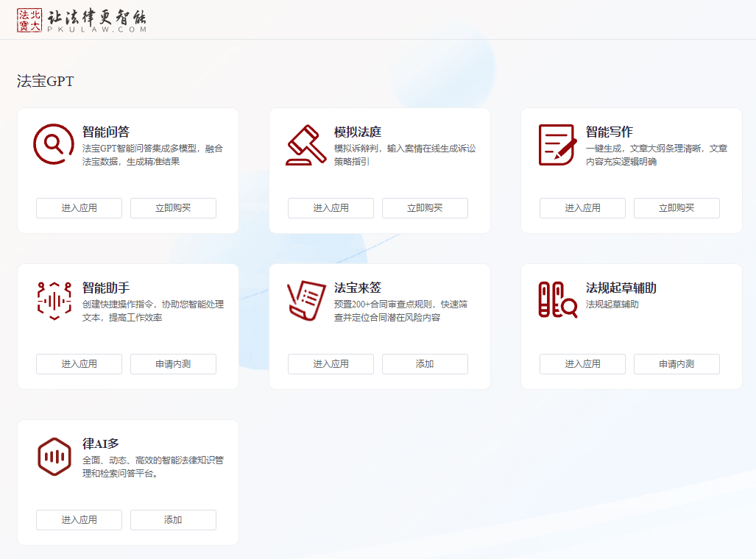Select the 法宝来签 title
The width and height of the screenshot is (756, 559).
pos(358,288)
